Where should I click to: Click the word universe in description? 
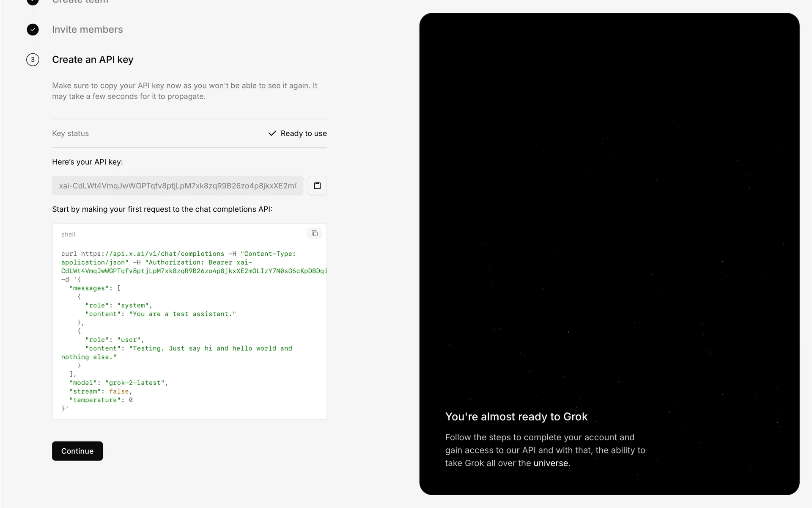coord(551,463)
